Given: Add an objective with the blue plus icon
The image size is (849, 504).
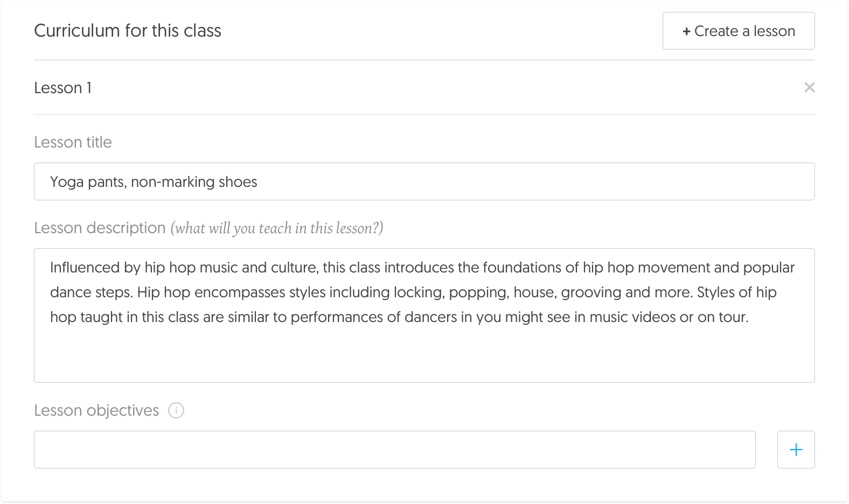Looking at the screenshot, I should pos(796,450).
